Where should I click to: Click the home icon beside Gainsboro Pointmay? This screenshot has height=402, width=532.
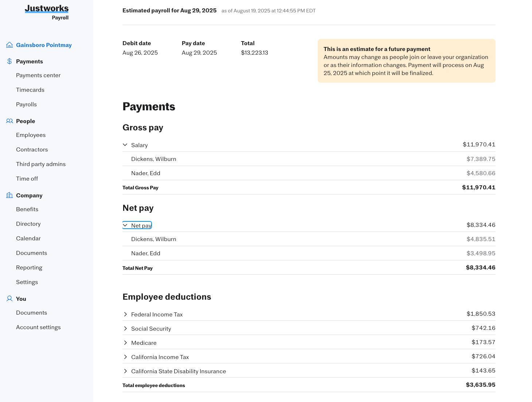(9, 44)
